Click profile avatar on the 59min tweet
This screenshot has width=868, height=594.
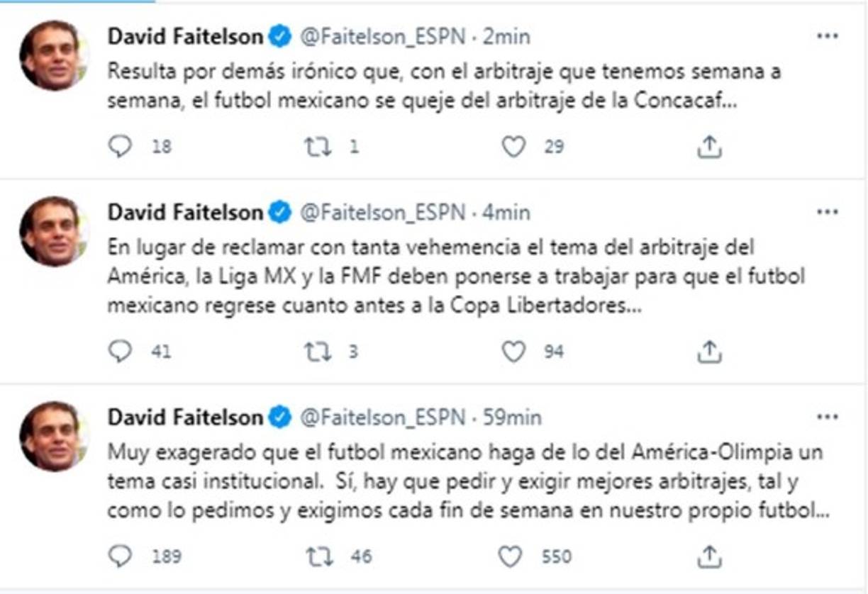point(52,436)
